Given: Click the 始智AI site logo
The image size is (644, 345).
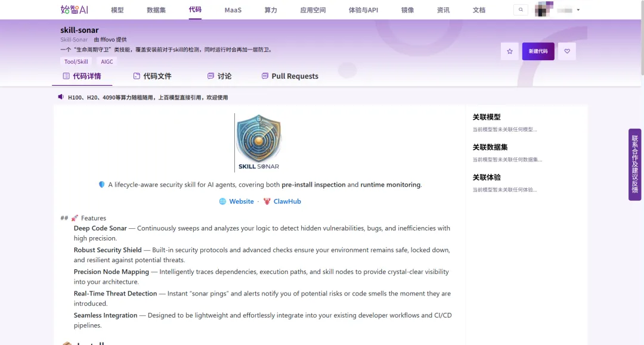Looking at the screenshot, I should coord(75,10).
